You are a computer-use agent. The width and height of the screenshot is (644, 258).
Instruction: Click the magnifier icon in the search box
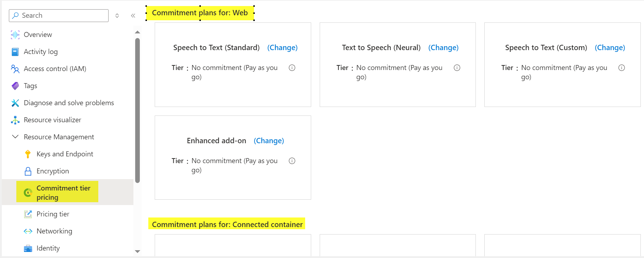pyautogui.click(x=15, y=15)
